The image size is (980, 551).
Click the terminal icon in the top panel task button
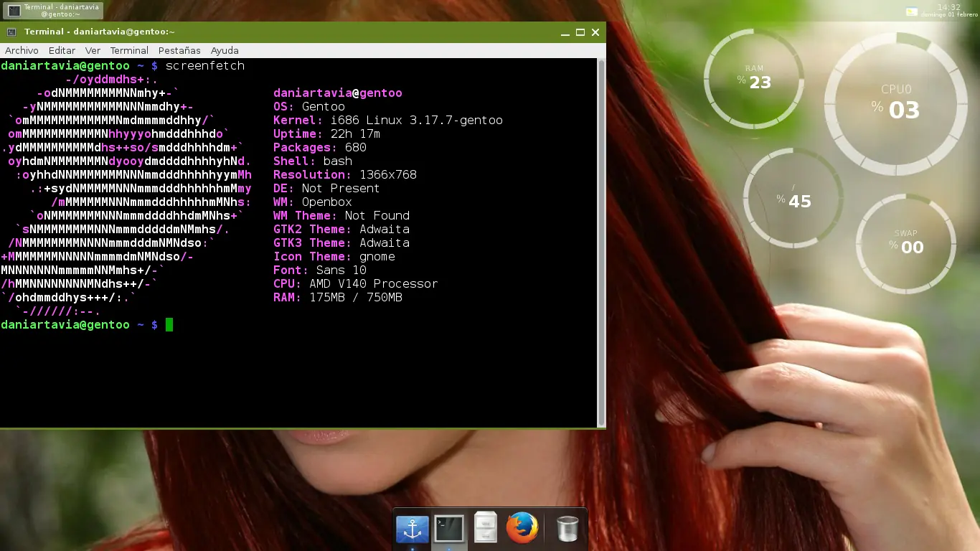tap(14, 11)
